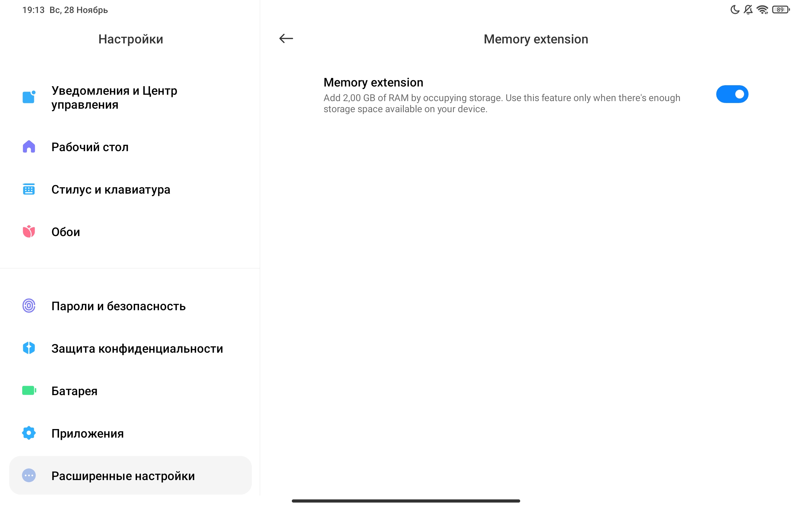Open Уведомления и Центр управления settings
This screenshot has height=507, width=812.
[114, 98]
